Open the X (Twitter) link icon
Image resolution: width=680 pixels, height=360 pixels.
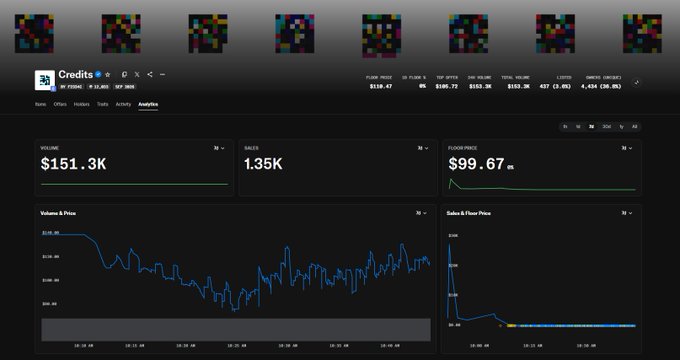click(137, 75)
